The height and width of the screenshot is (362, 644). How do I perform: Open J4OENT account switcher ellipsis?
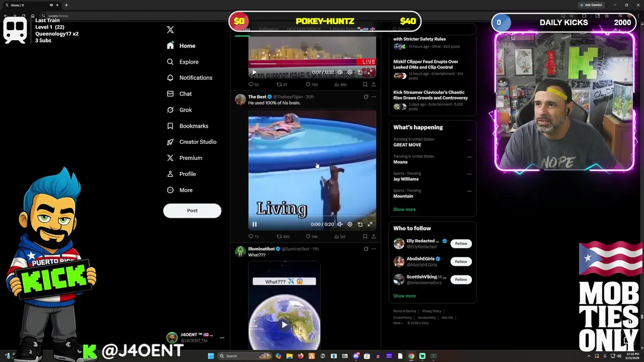[x=222, y=338]
